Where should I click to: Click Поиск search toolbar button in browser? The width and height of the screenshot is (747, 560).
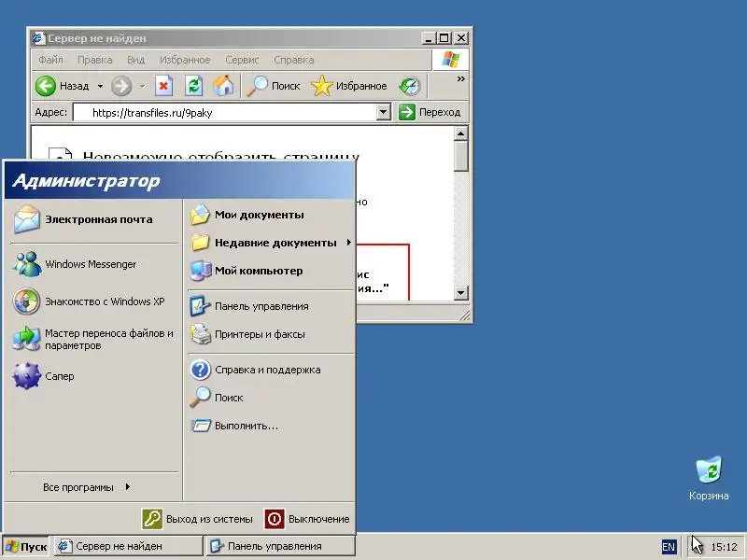click(x=274, y=86)
